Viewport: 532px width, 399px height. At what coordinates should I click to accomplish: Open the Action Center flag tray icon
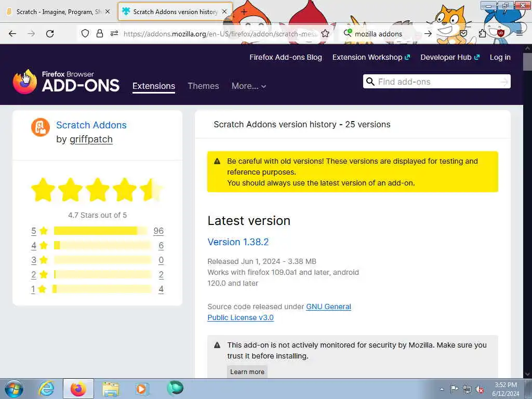coord(454,389)
